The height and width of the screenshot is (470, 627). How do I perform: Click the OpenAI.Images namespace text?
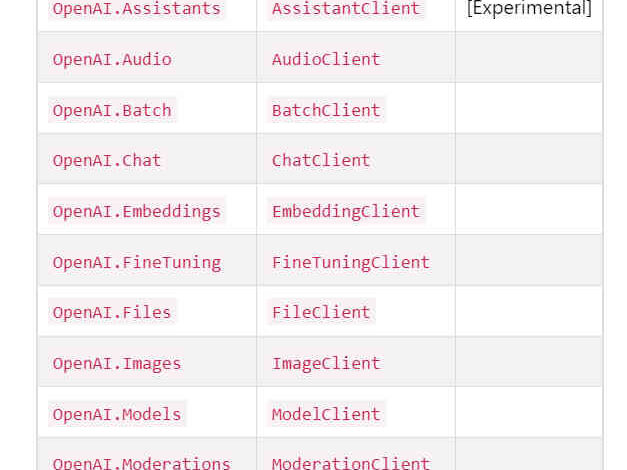[x=117, y=363]
